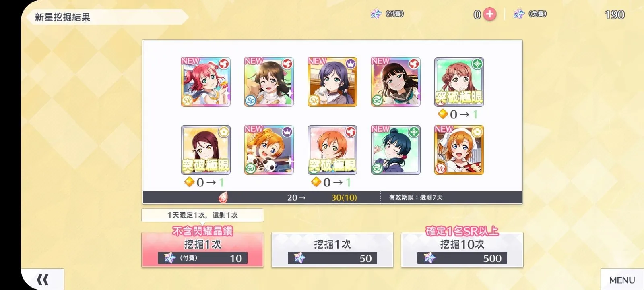
Task: Select the purple-haired girl card with crown icon
Action: point(332,82)
